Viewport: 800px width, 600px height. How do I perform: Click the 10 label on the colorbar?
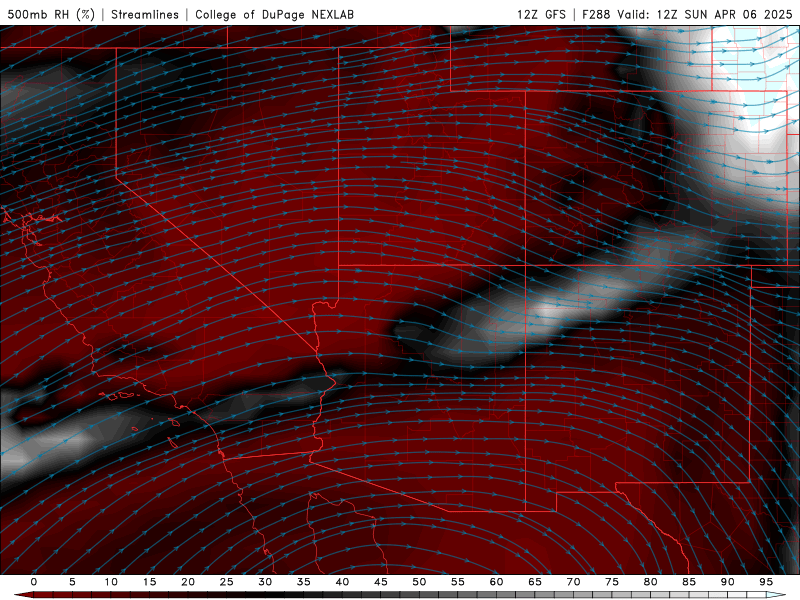tap(111, 582)
